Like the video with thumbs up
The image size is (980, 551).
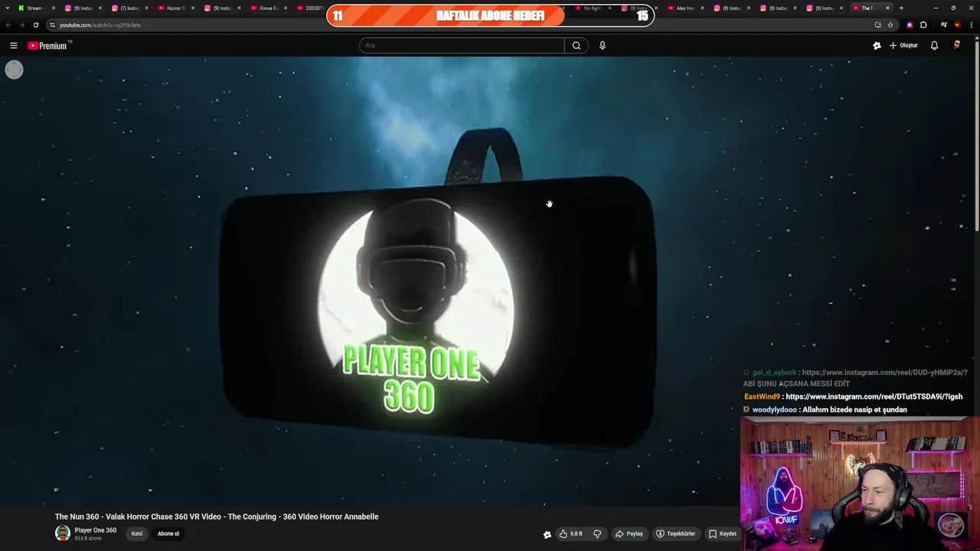pyautogui.click(x=571, y=534)
